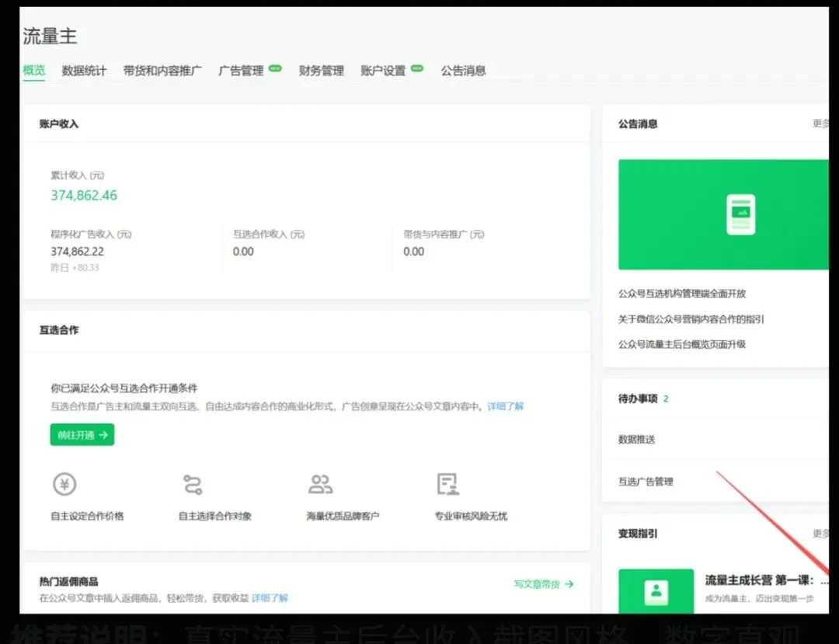Image resolution: width=839 pixels, height=644 pixels.
Task: Click the 变现指引 panel heading
Action: 638,533
